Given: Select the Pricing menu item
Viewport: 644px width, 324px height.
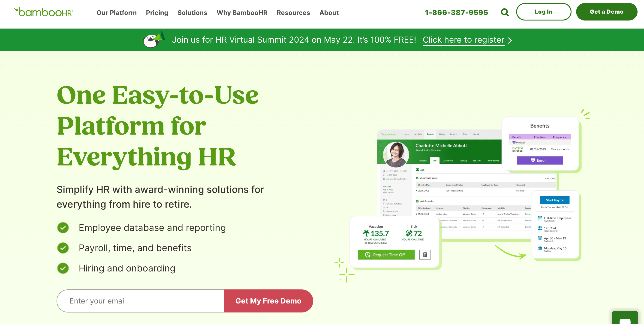Looking at the screenshot, I should pyautogui.click(x=157, y=12).
